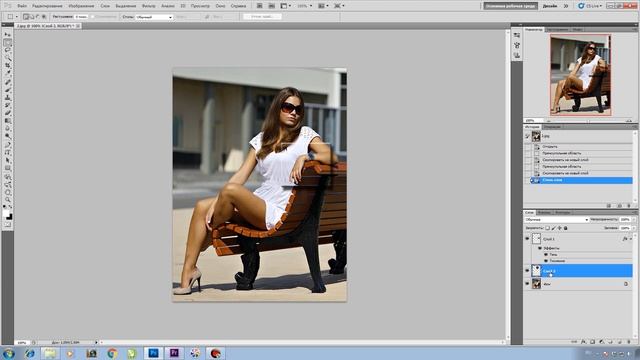Viewport: 640px width, 360px height.
Task: Select the Hand tool
Action: pos(8,193)
